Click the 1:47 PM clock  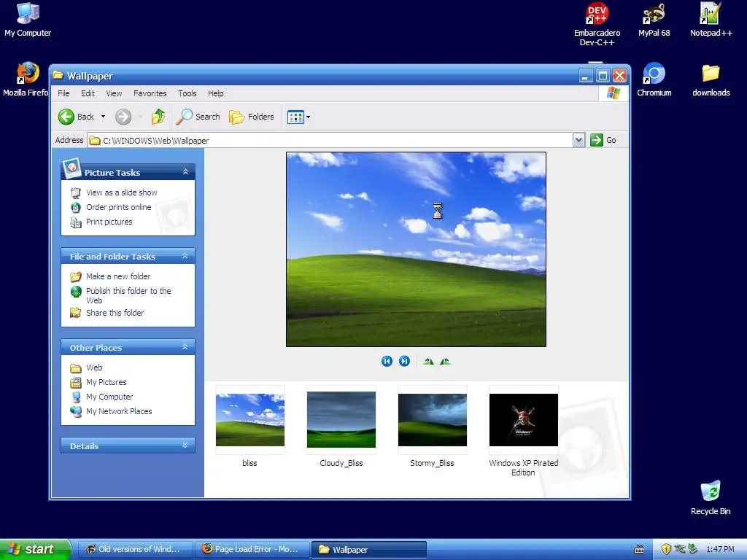point(720,549)
